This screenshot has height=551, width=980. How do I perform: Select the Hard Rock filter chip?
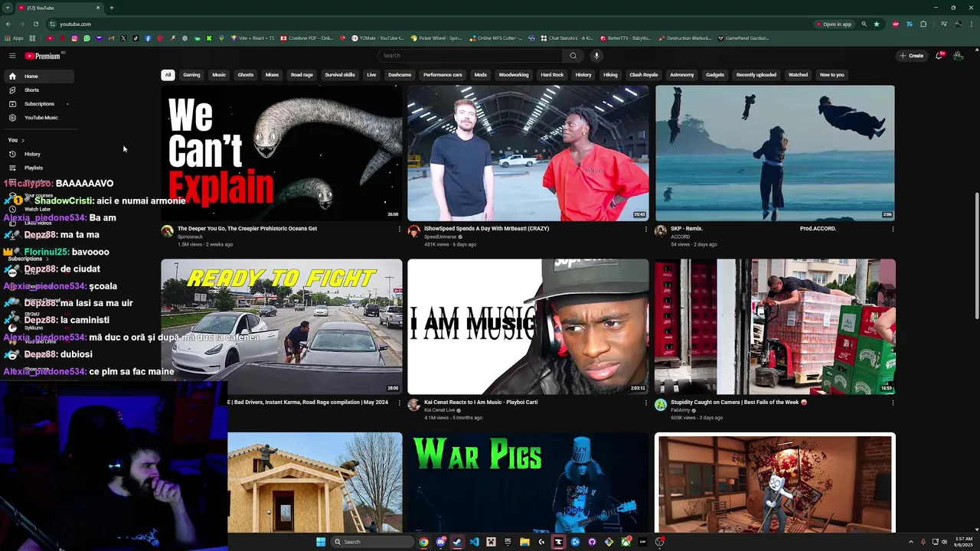552,75
